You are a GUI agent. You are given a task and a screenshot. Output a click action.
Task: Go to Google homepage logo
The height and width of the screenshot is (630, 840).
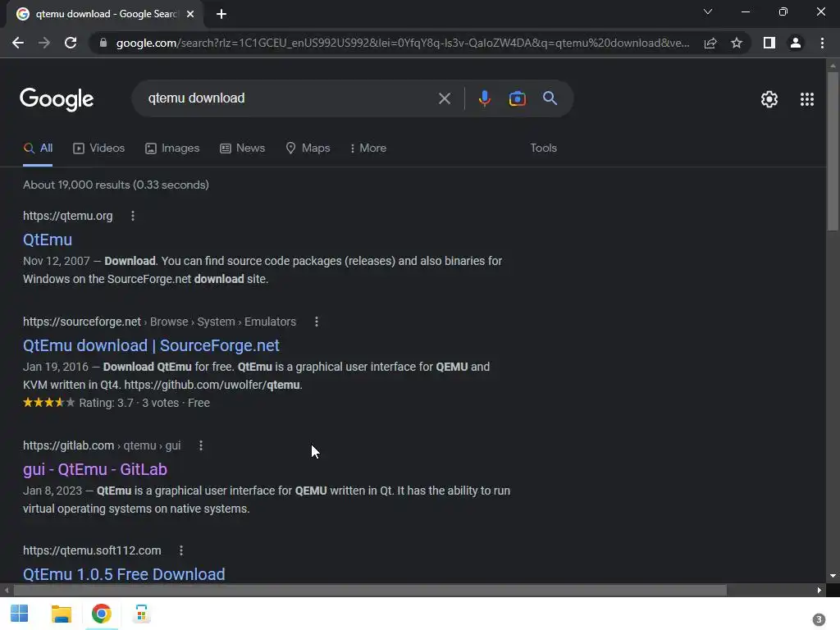57,99
